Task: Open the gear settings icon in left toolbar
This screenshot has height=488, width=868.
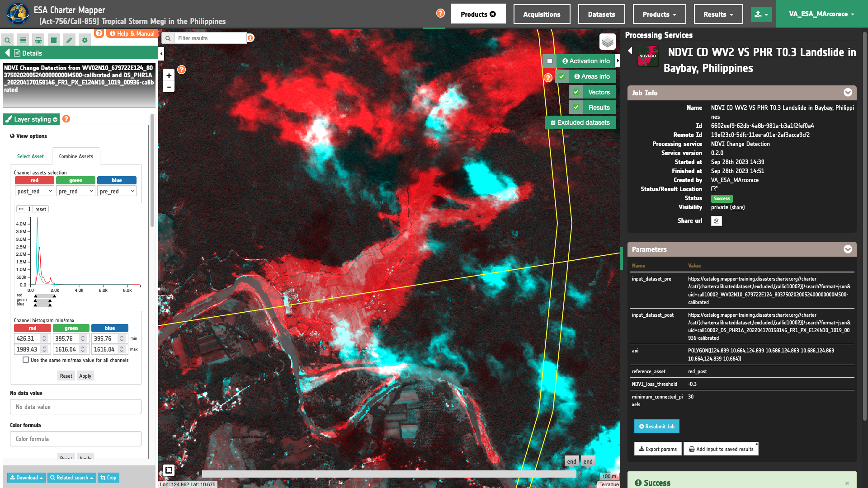Action: 85,40
